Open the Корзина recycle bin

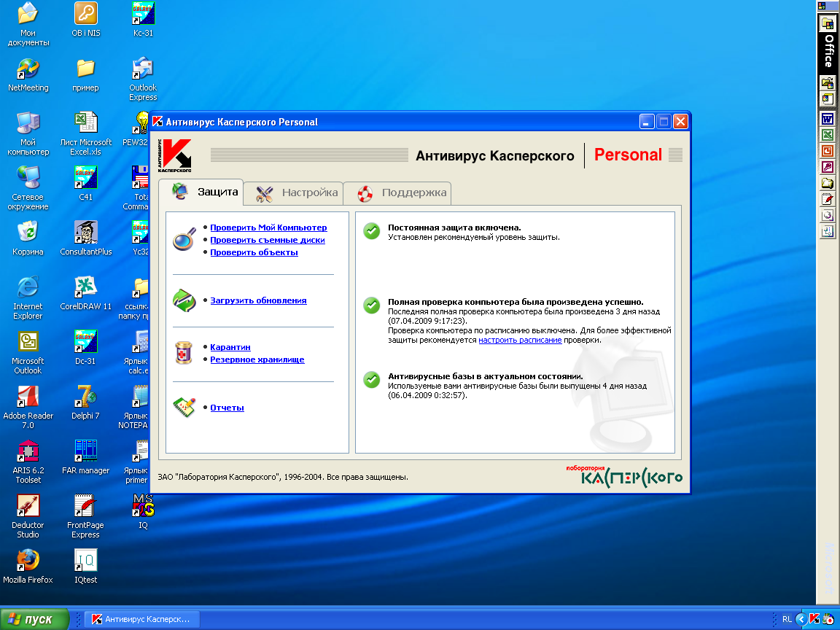coord(28,238)
